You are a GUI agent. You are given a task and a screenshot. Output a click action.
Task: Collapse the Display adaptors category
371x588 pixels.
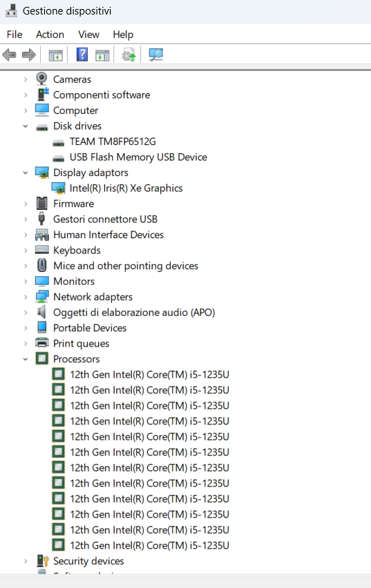[x=26, y=173]
